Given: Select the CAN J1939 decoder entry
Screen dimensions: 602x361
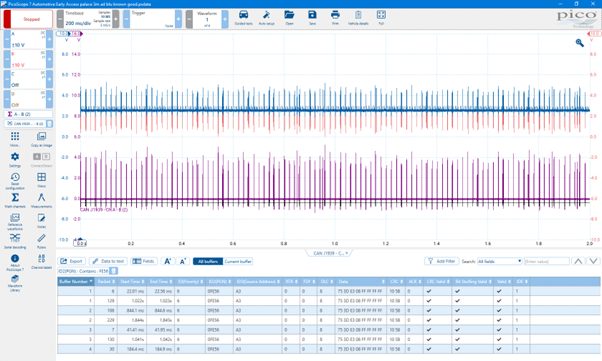Looking at the screenshot, I should coord(25,124).
